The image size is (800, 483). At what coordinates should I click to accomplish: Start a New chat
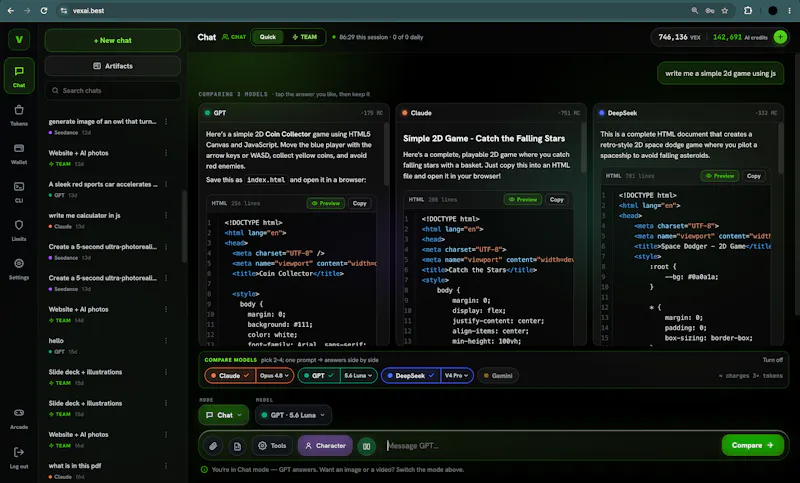(x=113, y=40)
